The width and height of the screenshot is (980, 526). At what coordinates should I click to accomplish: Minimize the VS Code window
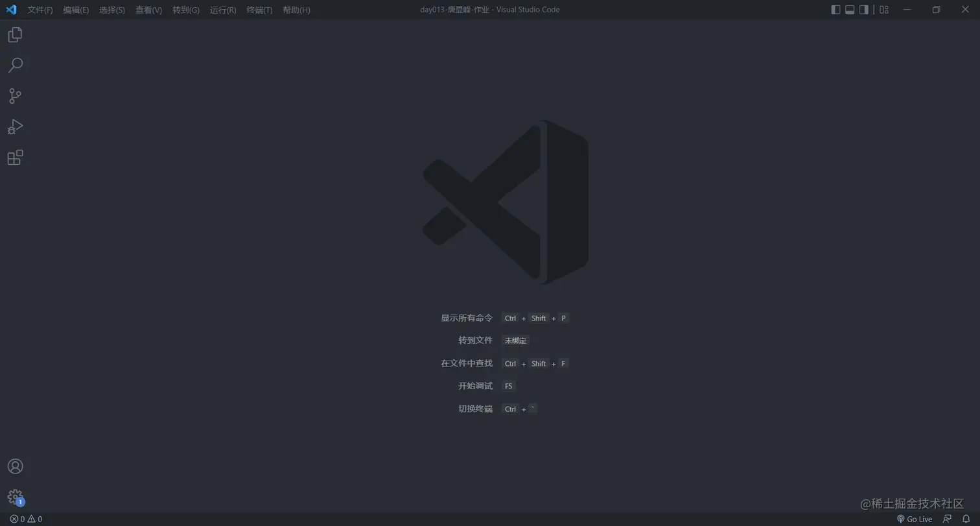(x=907, y=10)
